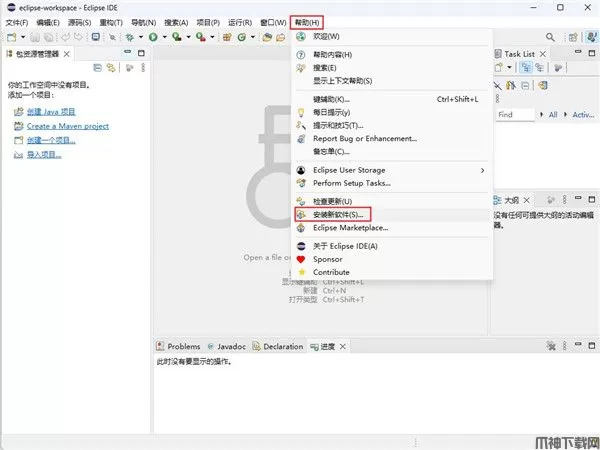Click 关于 Eclipse IDE(A) menu entry
The image size is (600, 450).
click(x=392, y=246)
